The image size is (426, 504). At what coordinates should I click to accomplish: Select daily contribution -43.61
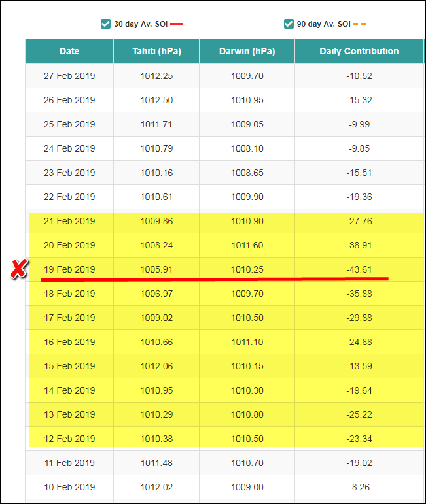pyautogui.click(x=359, y=269)
